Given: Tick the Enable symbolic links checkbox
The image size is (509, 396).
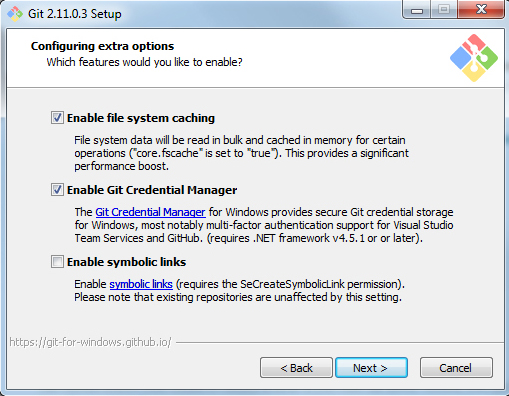Looking at the screenshot, I should click(57, 262).
